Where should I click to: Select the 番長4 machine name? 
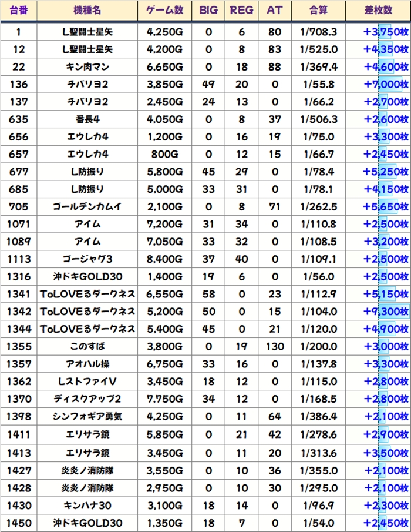87,119
